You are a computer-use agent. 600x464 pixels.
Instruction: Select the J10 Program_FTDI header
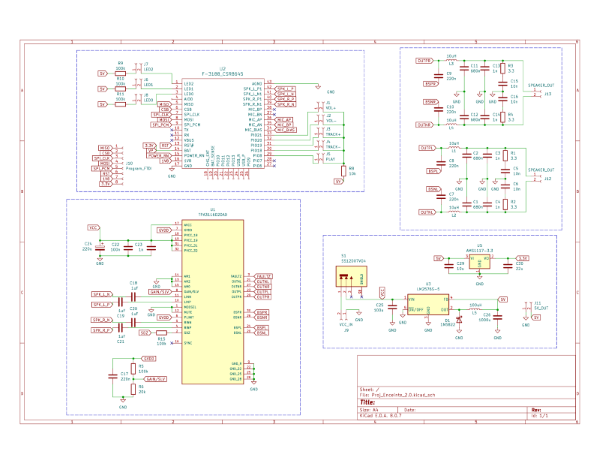pos(119,166)
